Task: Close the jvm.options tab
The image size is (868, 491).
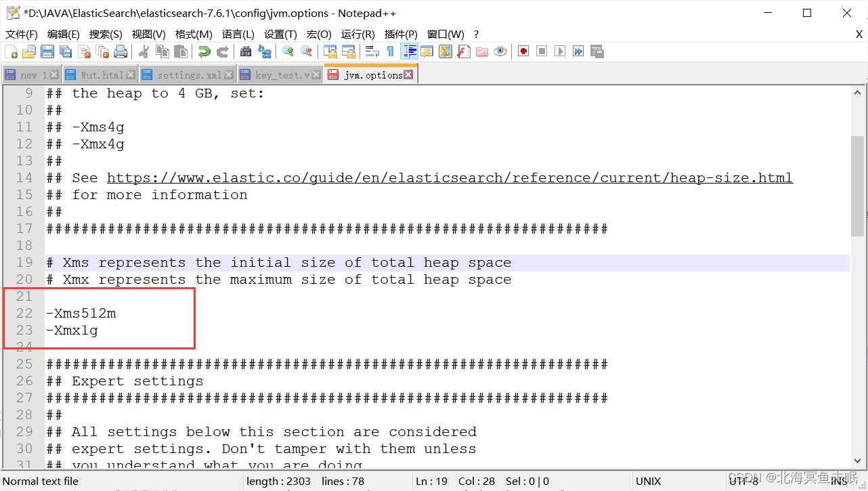Action: pyautogui.click(x=408, y=74)
